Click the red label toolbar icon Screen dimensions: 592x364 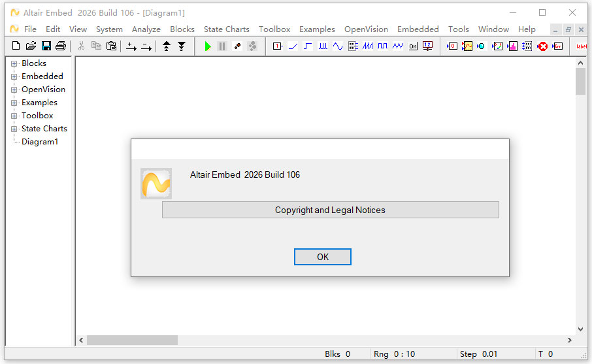click(x=581, y=46)
